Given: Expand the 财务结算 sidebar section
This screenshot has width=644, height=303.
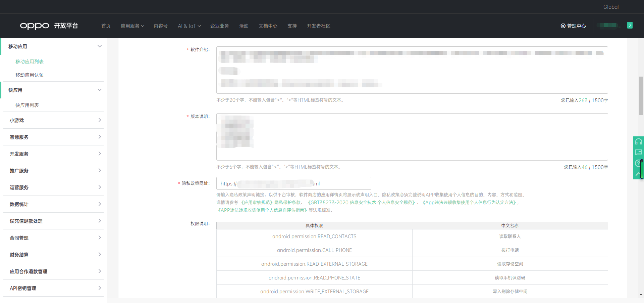Looking at the screenshot, I should [x=54, y=255].
